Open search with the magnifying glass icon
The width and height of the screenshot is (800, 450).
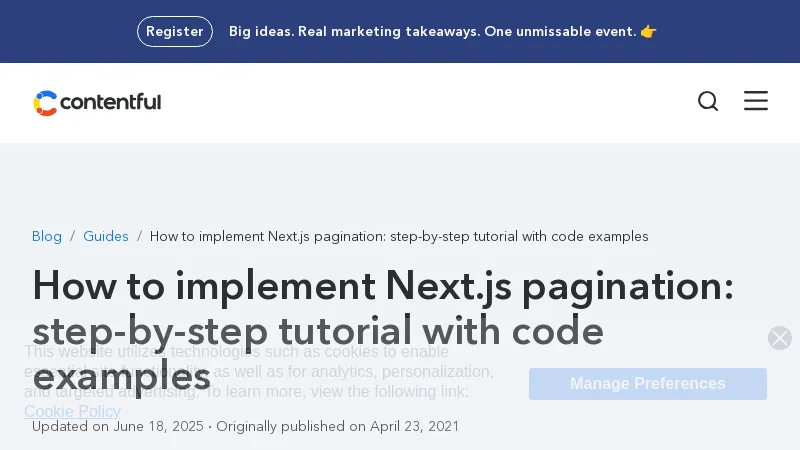click(708, 101)
